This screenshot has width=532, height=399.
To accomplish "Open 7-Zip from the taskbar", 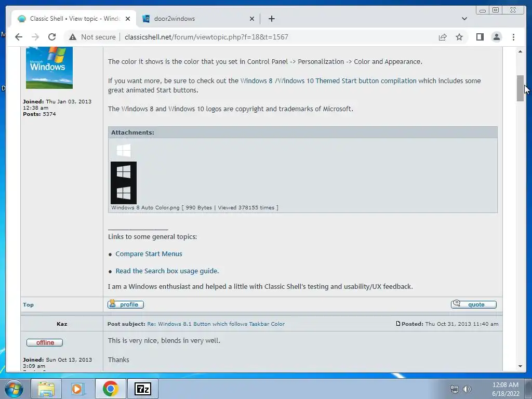I will [x=142, y=389].
